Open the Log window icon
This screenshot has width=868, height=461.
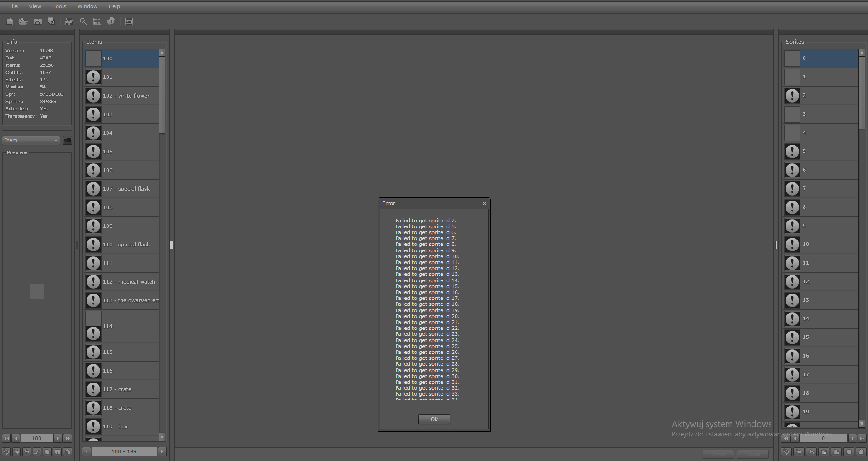129,21
